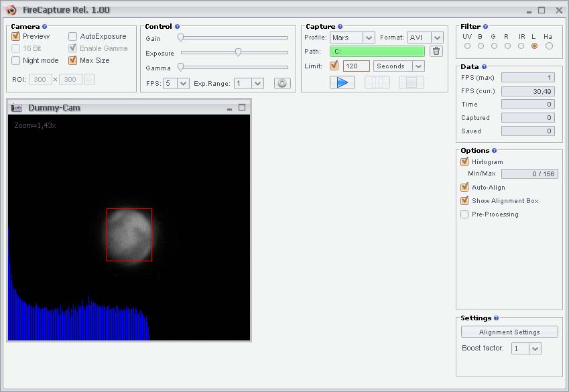Select the L filter radio button

pyautogui.click(x=535, y=46)
